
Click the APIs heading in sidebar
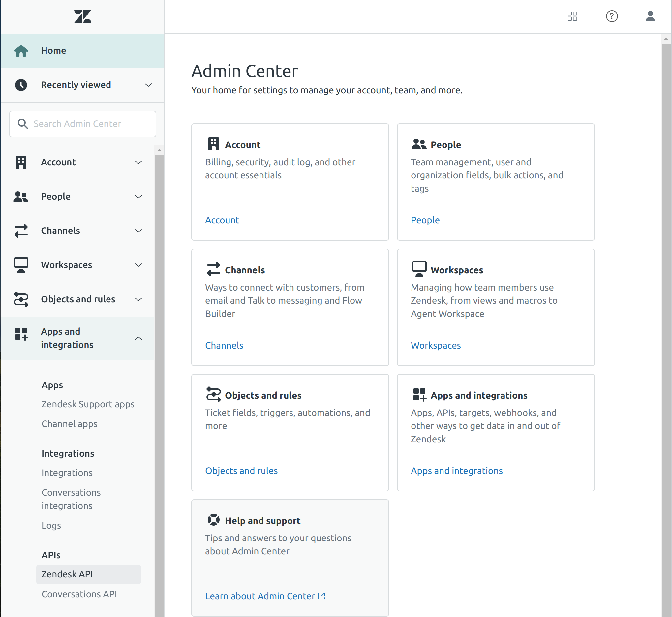(51, 555)
